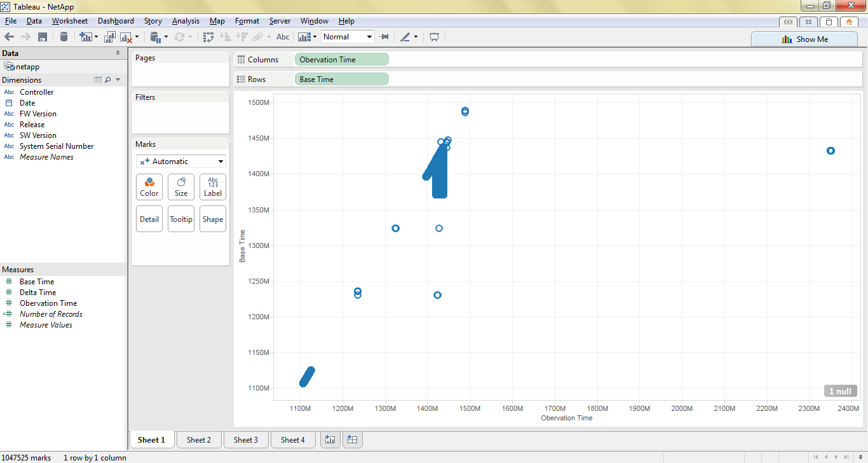Click the New Dashboard icon at bottom
This screenshot has height=463, width=868.
353,439
